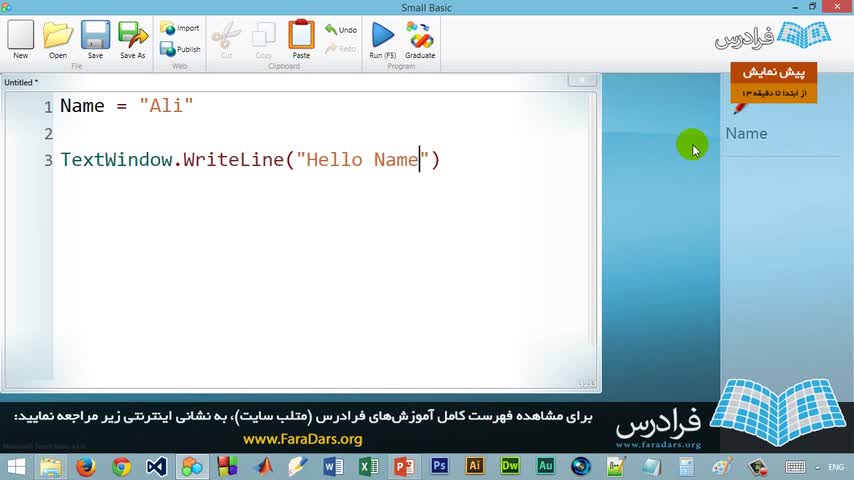The height and width of the screenshot is (480, 854).
Task: Run the program (F5)
Action: pos(382,39)
